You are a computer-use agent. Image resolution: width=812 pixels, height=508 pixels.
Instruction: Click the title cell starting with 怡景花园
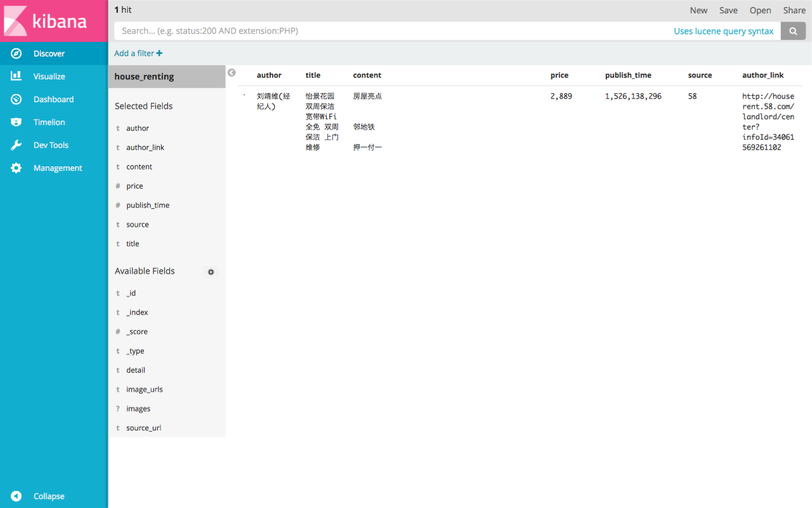[322, 122]
